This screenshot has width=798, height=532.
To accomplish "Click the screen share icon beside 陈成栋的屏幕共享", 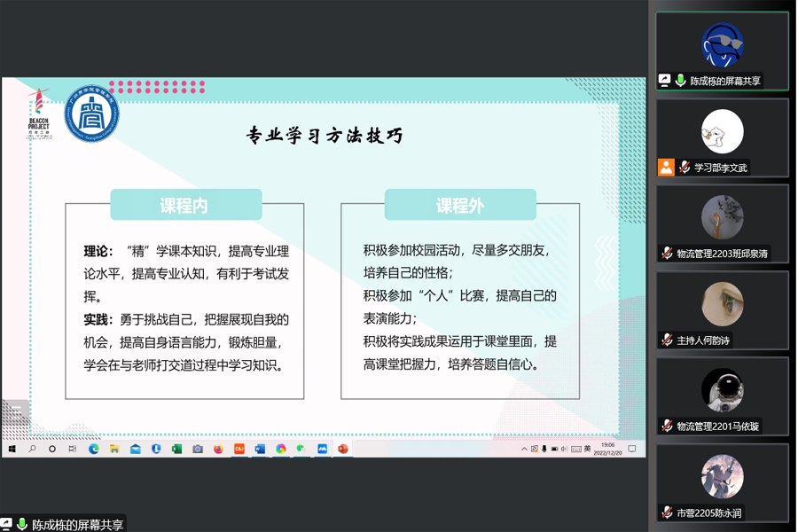I will (665, 79).
